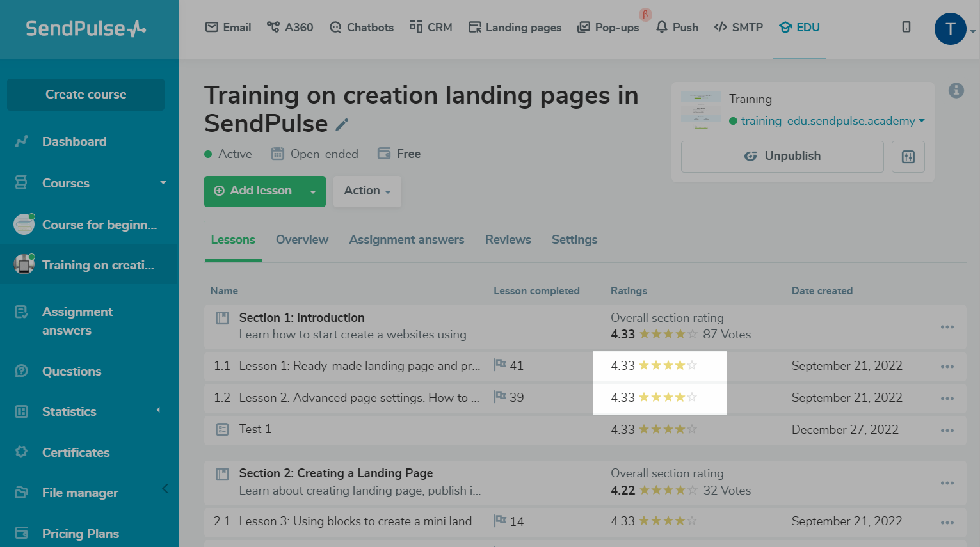The height and width of the screenshot is (547, 980).
Task: Open Lesson 1: Ready-made landing page
Action: [x=359, y=366]
